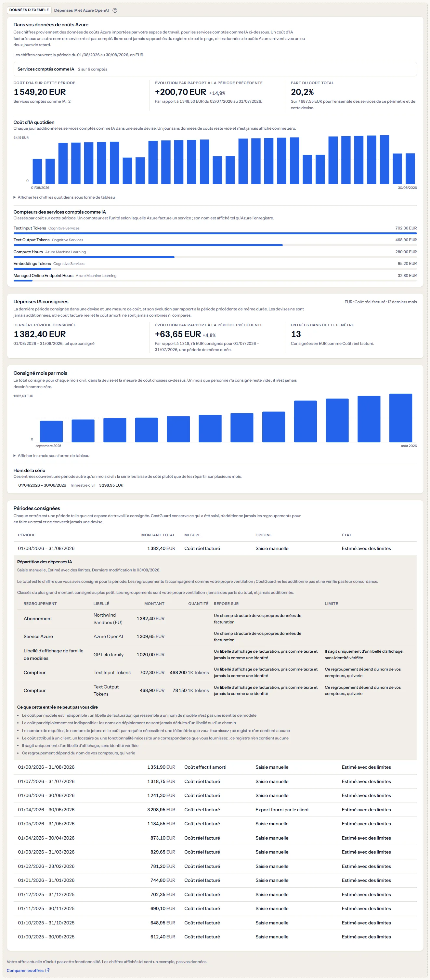Click the Text Output Tokens progress bar
430x980 pixels.
click(215, 245)
